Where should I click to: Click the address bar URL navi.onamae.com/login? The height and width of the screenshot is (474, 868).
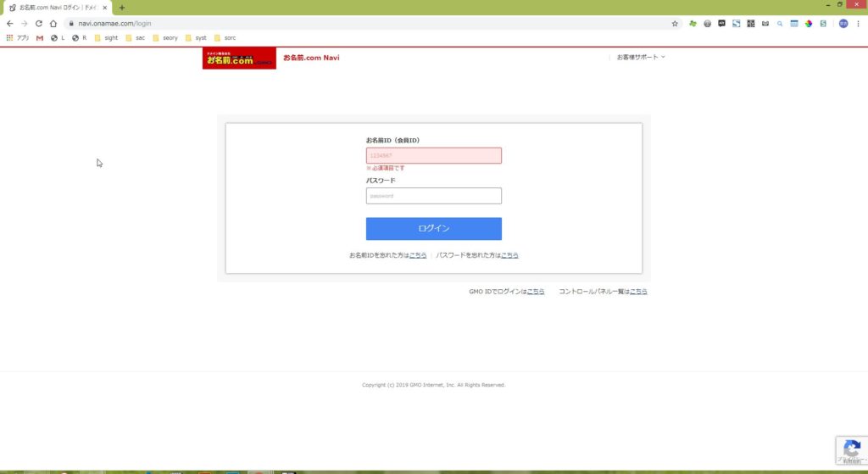click(114, 23)
